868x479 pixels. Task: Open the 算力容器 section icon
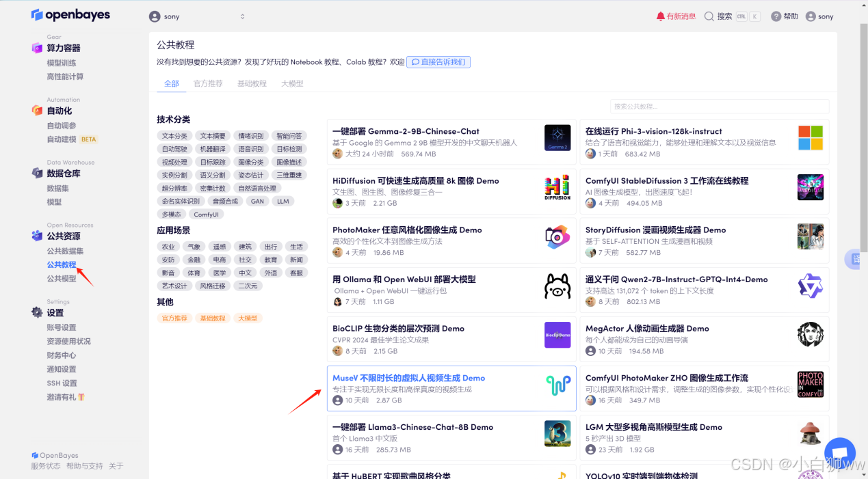(x=37, y=48)
